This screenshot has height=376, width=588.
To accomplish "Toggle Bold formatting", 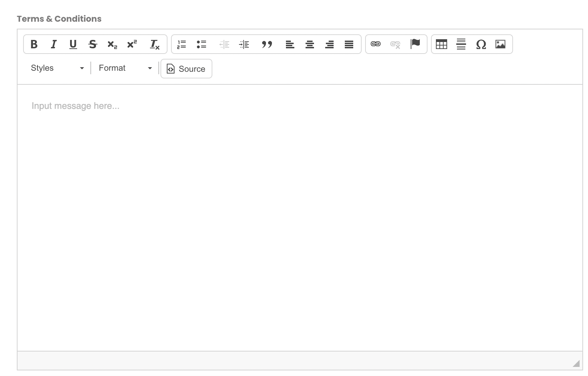I will pyautogui.click(x=34, y=44).
